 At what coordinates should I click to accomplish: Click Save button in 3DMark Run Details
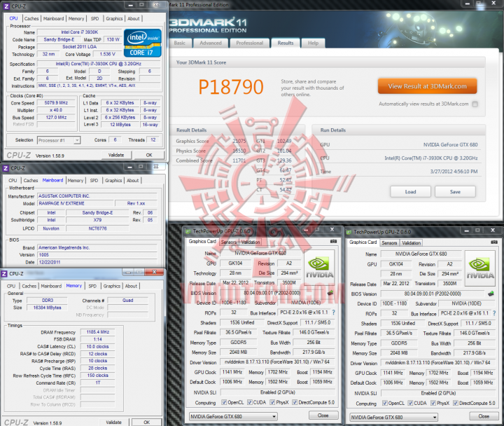pyautogui.click(x=455, y=192)
